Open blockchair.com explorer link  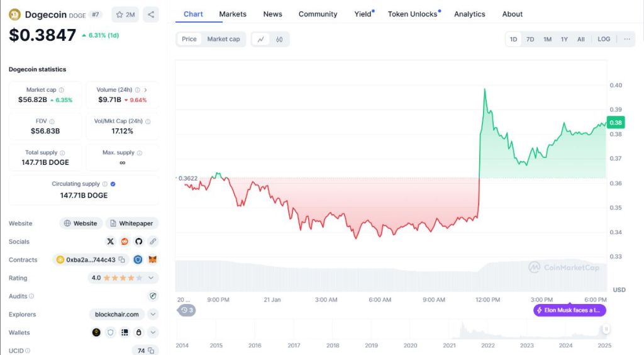tap(116, 314)
